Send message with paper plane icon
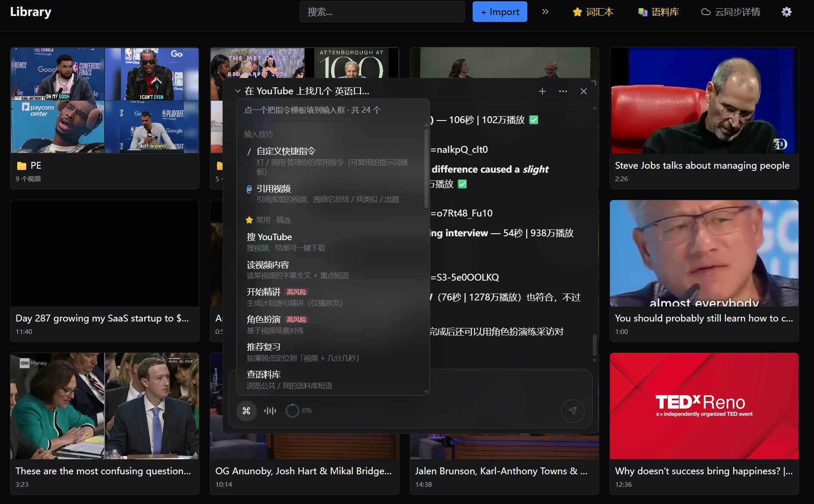 (x=573, y=411)
